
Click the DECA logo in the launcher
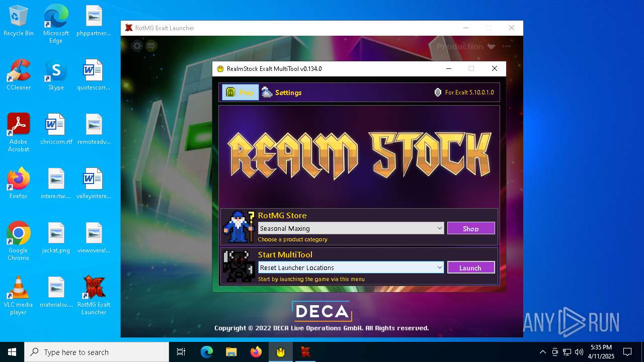click(x=322, y=311)
